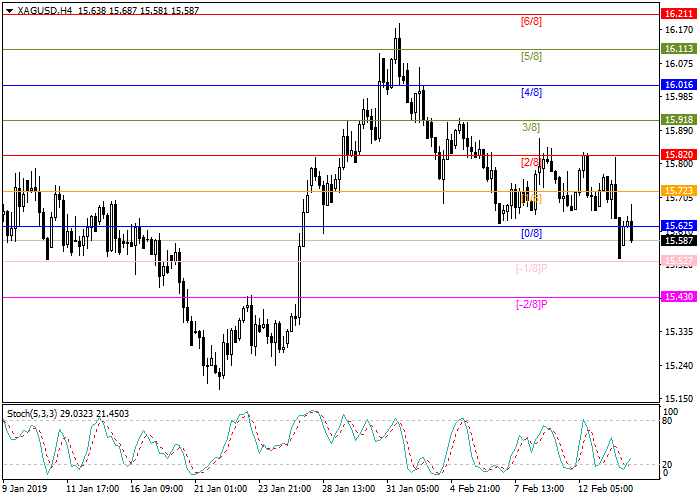Click the orange 15.723 price tag

[677, 190]
